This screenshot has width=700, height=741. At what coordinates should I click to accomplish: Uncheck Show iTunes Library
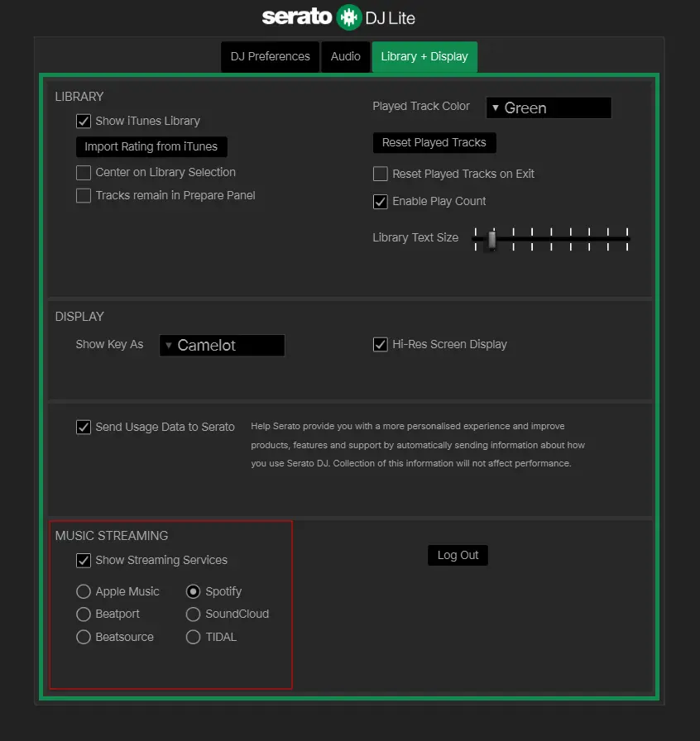84,121
